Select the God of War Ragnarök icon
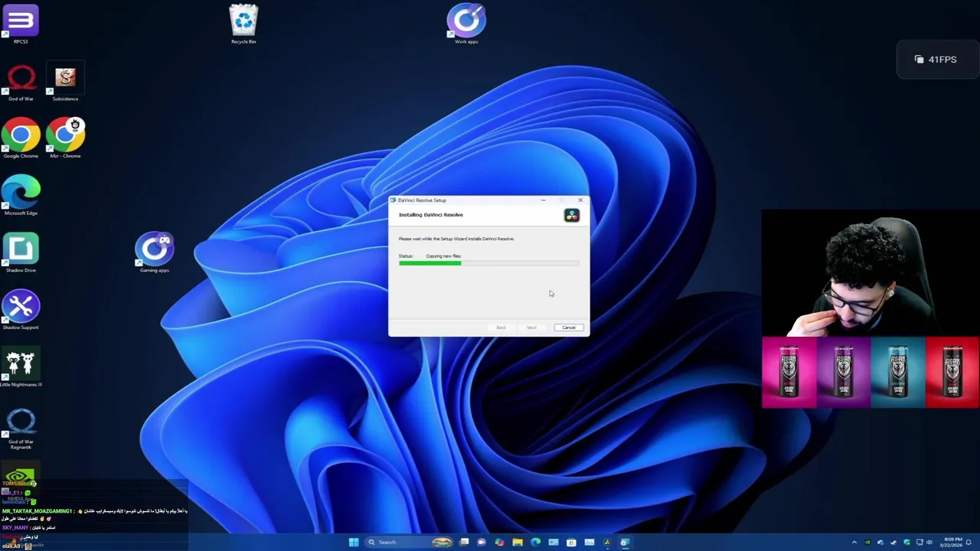Image resolution: width=980 pixels, height=551 pixels. pyautogui.click(x=21, y=429)
